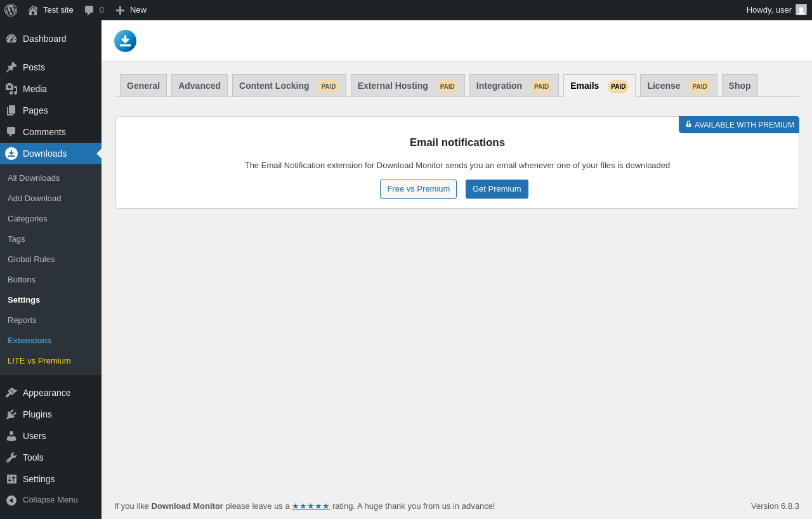Open the Content Locking tab

(x=289, y=86)
